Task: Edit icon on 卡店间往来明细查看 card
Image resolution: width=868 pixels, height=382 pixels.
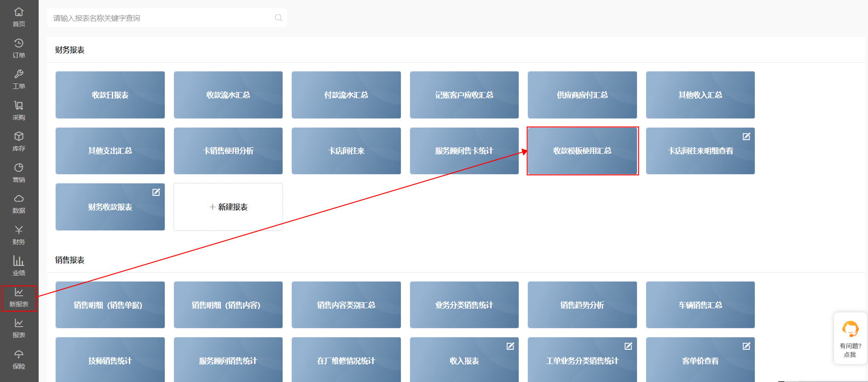Action: click(x=746, y=136)
